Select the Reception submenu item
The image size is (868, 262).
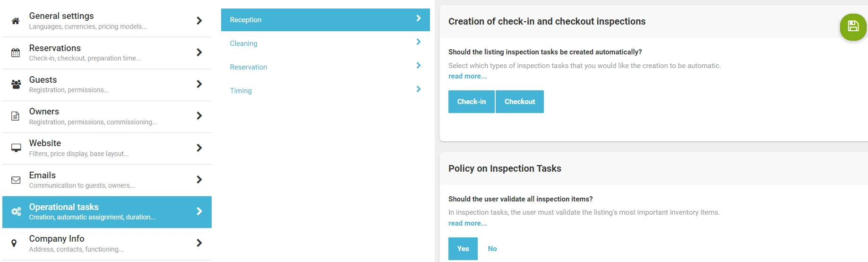point(246,20)
